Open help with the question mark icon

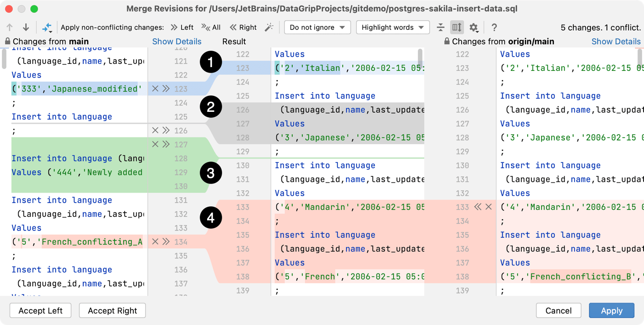tap(494, 27)
